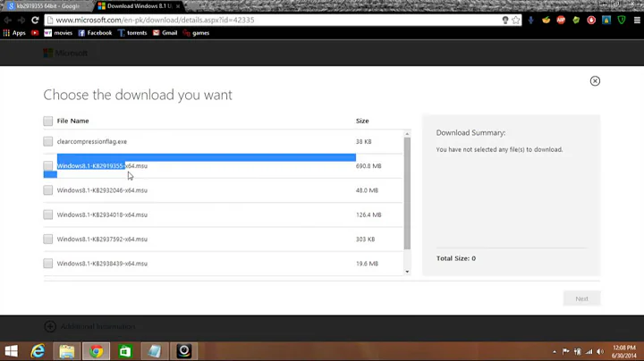Launch Internet Explorer from taskbar
Image resolution: width=644 pixels, height=361 pixels.
click(x=38, y=351)
